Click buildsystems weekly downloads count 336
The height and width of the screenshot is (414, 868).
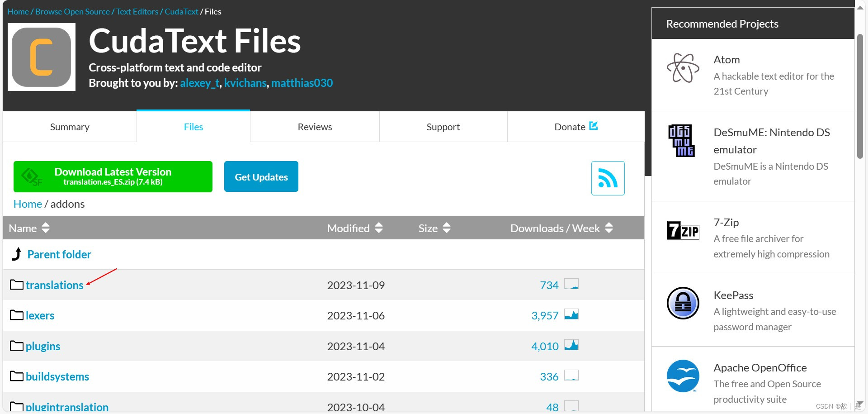tap(549, 376)
